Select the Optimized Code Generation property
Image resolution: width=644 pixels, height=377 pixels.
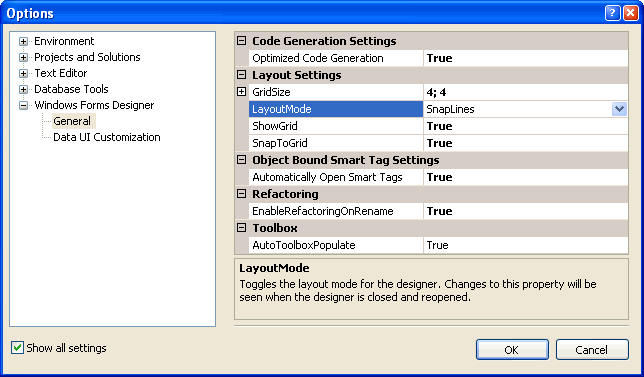(336, 58)
